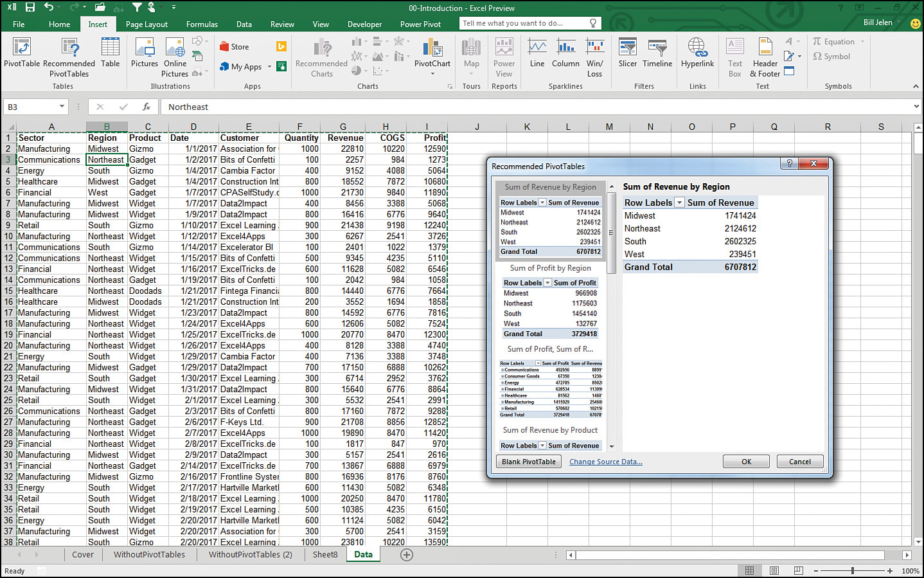This screenshot has height=578, width=924.
Task: Click the Symbol button
Action: (x=831, y=57)
